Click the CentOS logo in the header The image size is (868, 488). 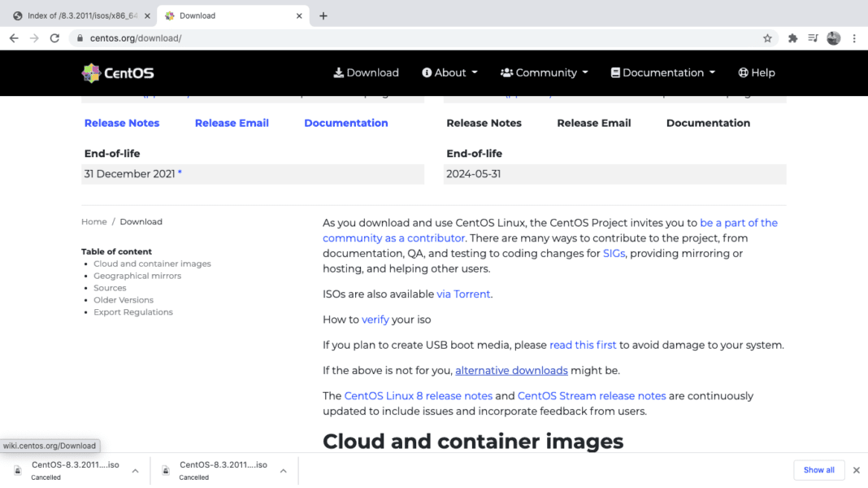(x=117, y=72)
